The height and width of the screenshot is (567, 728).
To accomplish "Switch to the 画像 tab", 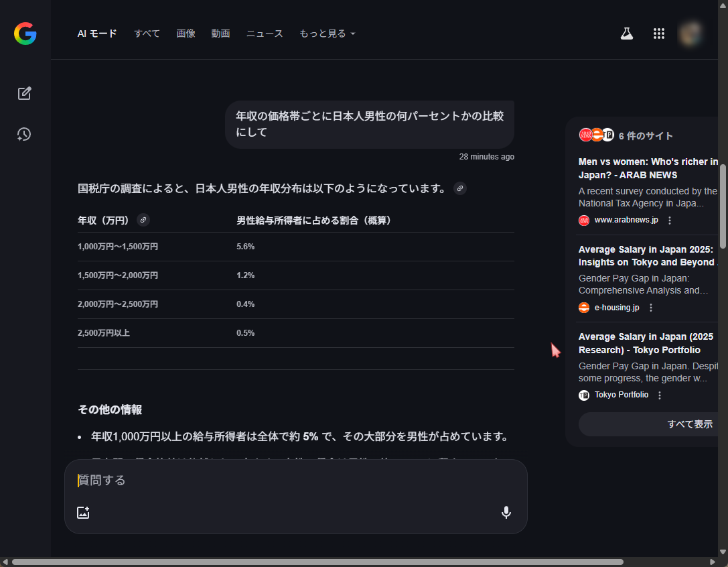I will (x=186, y=34).
